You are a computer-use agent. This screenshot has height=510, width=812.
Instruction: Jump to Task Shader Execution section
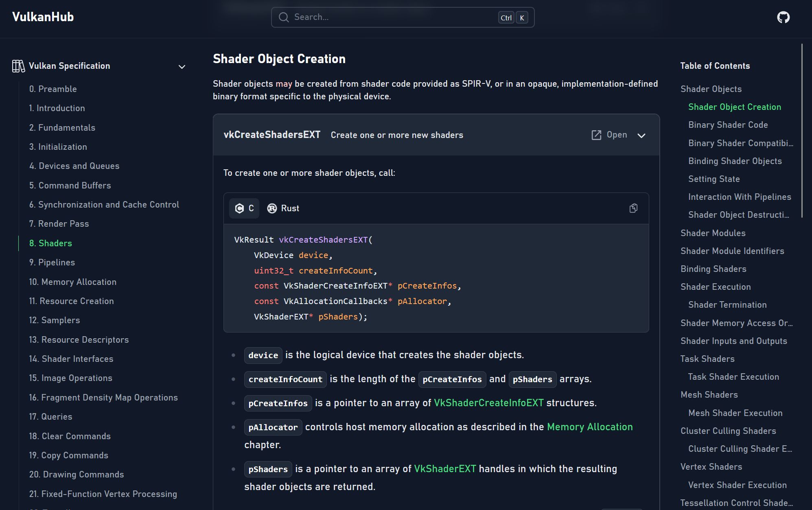coord(733,377)
